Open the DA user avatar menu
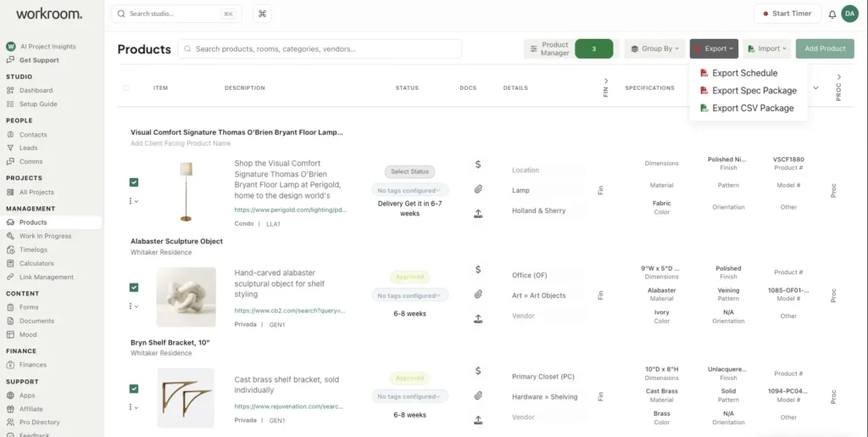Screen dimensions: 868x437 [849, 14]
